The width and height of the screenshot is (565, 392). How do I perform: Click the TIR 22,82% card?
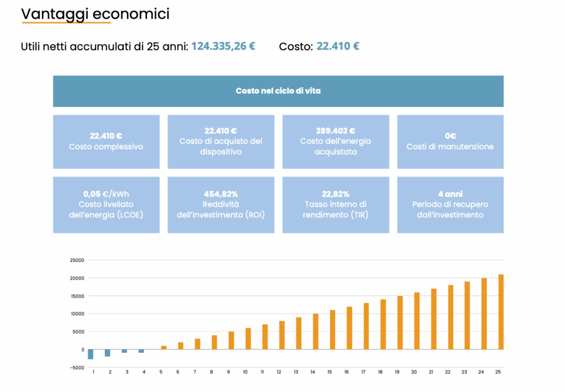click(335, 205)
